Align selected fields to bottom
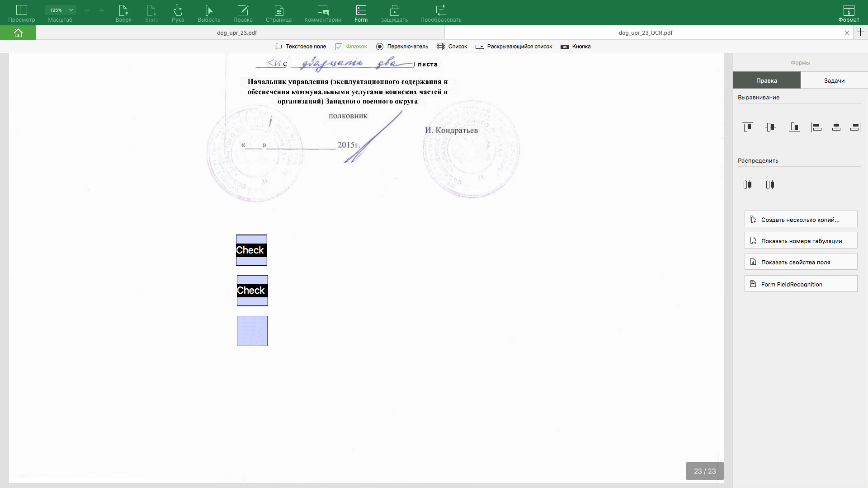The height and width of the screenshot is (488, 868). click(794, 127)
